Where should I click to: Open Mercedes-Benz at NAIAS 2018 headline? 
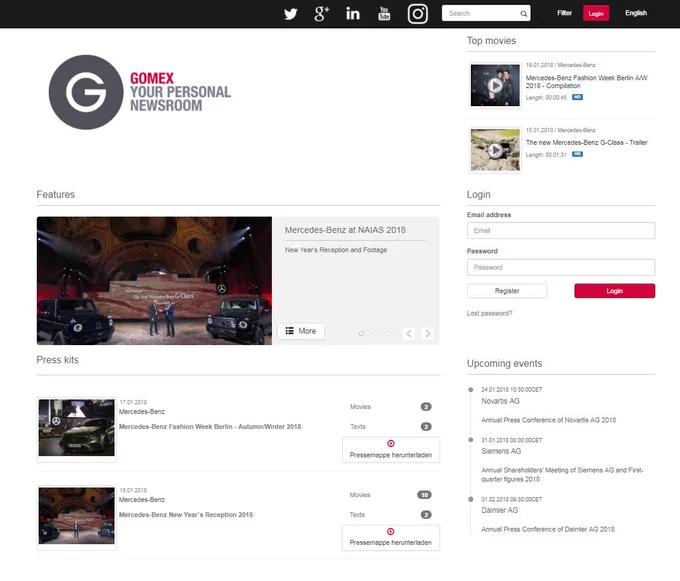(345, 230)
